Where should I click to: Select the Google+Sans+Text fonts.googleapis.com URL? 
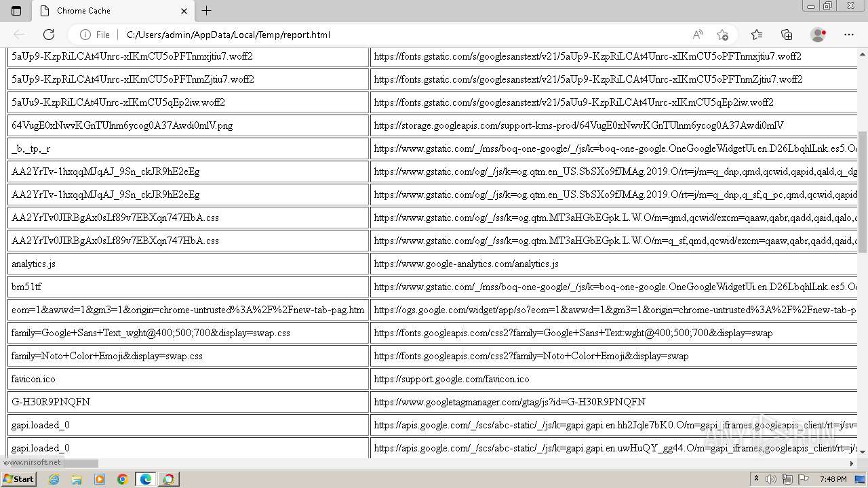point(573,333)
